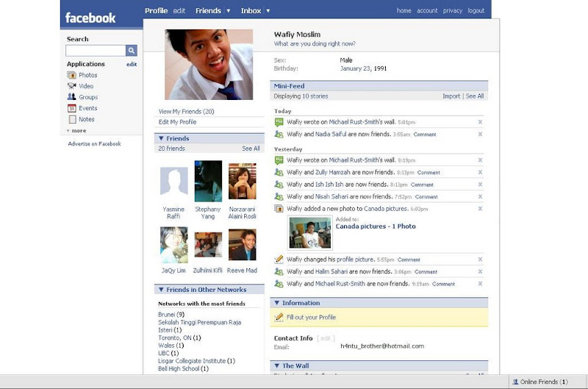Click Fill out your Profile link
The image size is (588, 389).
tap(311, 318)
